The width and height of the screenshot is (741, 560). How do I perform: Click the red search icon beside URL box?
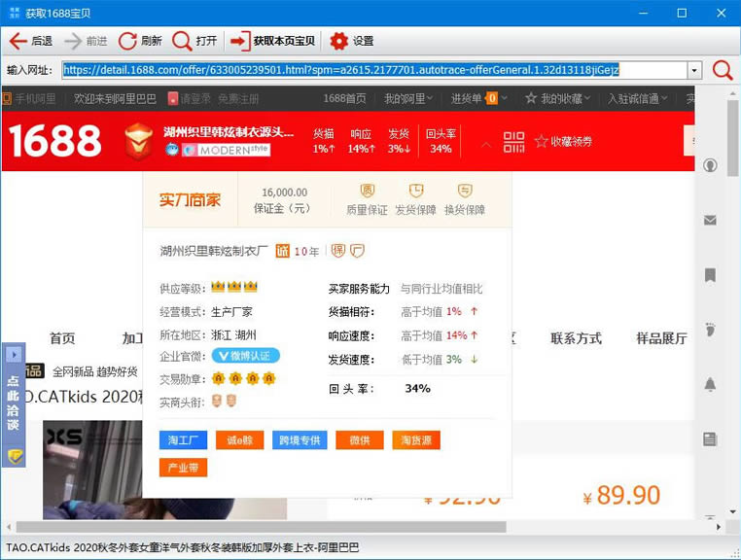point(723,70)
